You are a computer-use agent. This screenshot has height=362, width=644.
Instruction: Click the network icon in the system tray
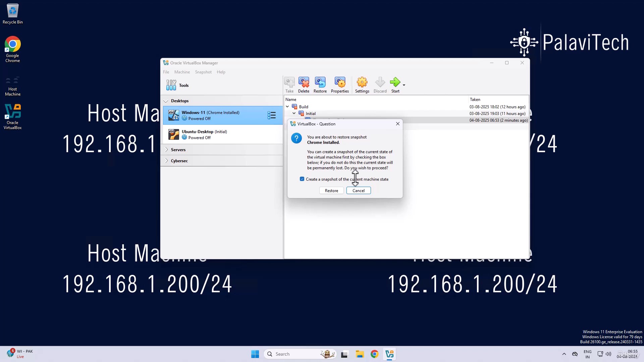[x=600, y=354]
